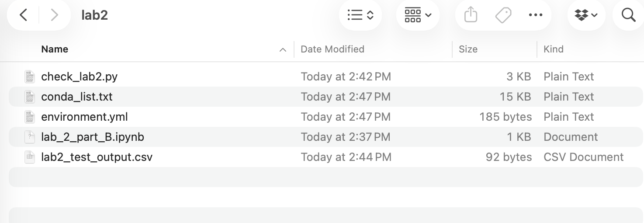
Task: Toggle sort order via Name column arrow
Action: [x=283, y=49]
